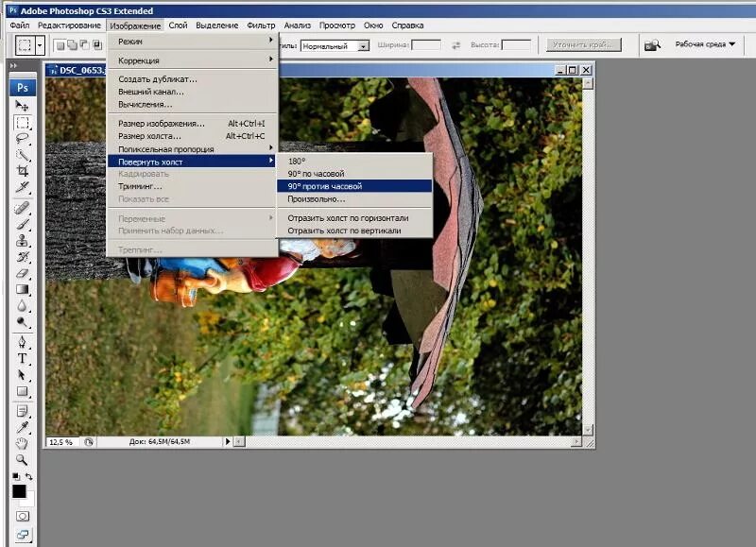Click the foreground black color swatch
Viewport: 756px width, 547px height.
tap(19, 491)
